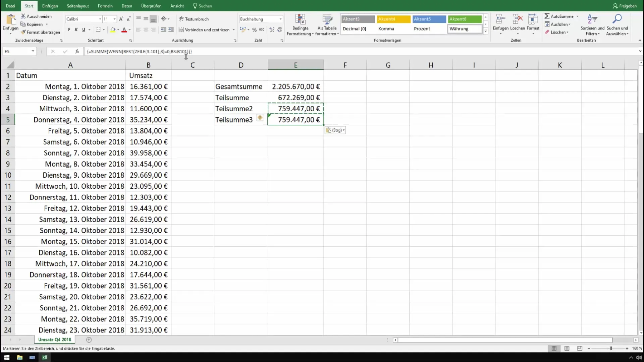Open the font name dropdown
644x362 pixels.
coord(100,19)
